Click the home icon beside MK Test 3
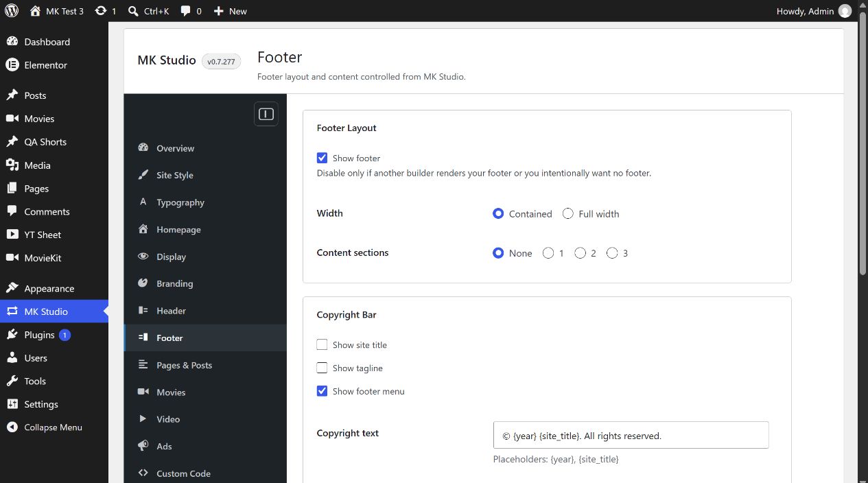The width and height of the screenshot is (868, 483). [x=35, y=11]
